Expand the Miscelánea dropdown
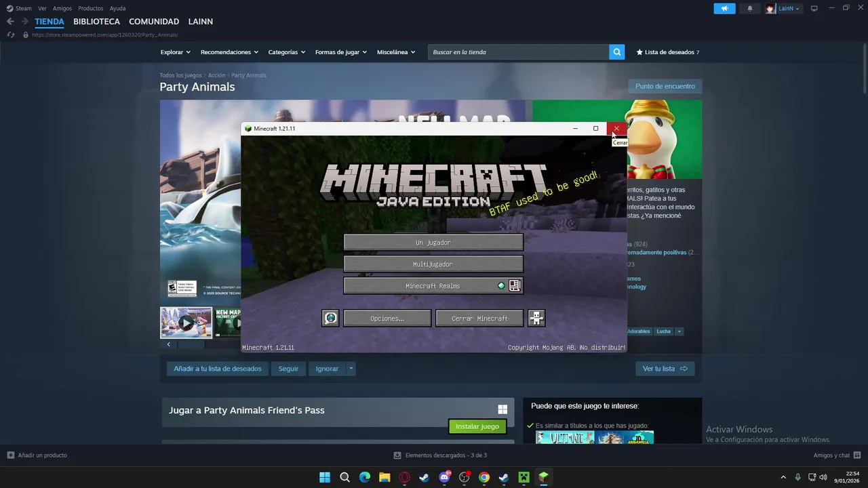 pos(396,52)
